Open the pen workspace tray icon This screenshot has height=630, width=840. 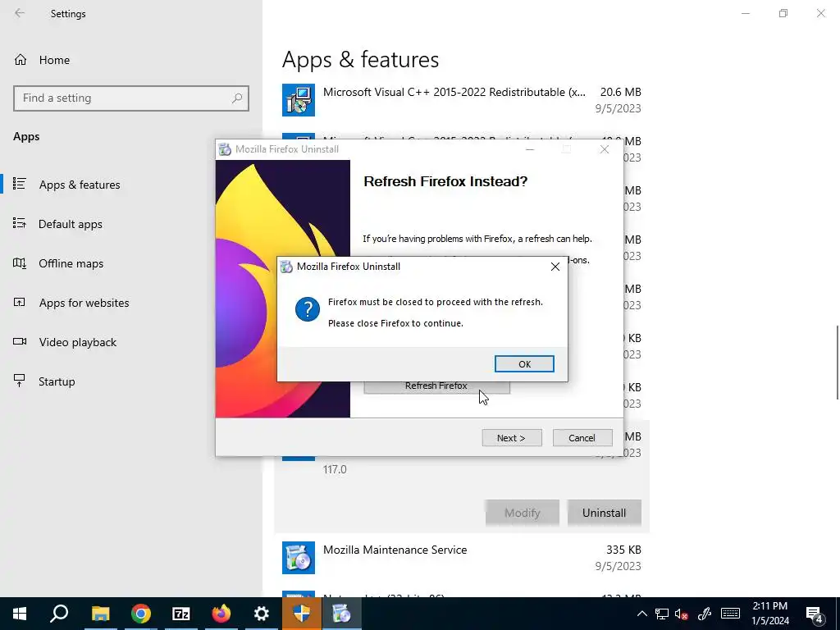click(x=705, y=614)
